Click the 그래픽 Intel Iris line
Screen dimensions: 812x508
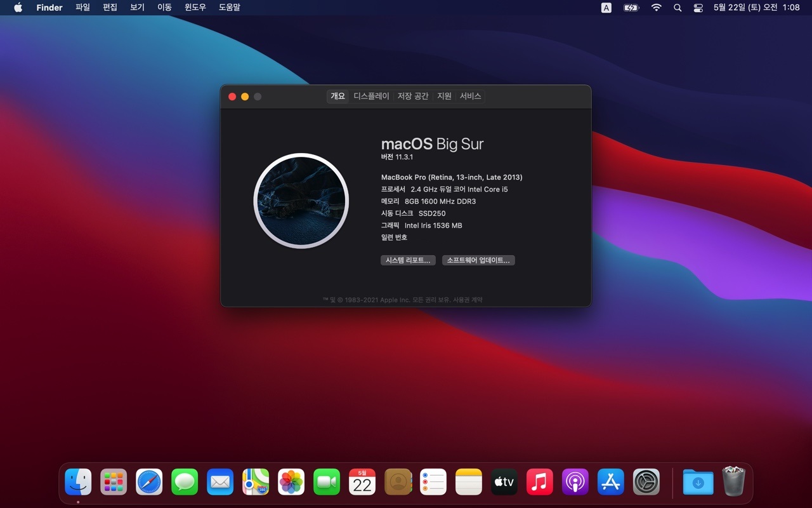pos(421,225)
